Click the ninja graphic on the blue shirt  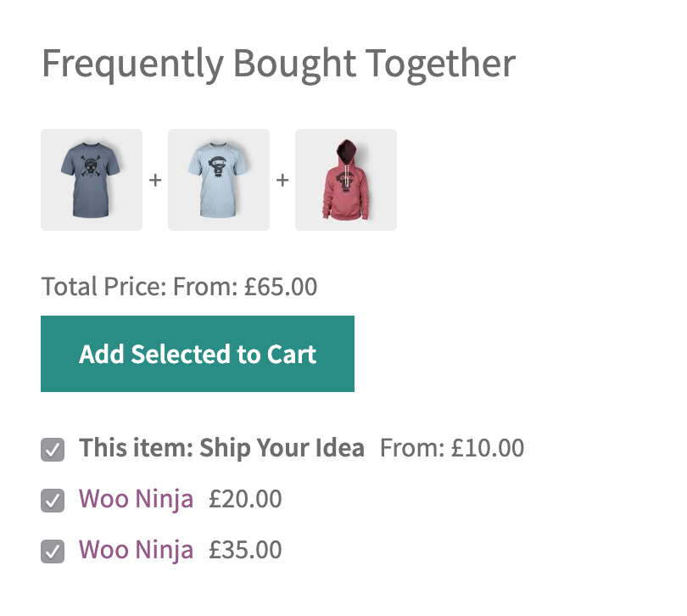218,165
